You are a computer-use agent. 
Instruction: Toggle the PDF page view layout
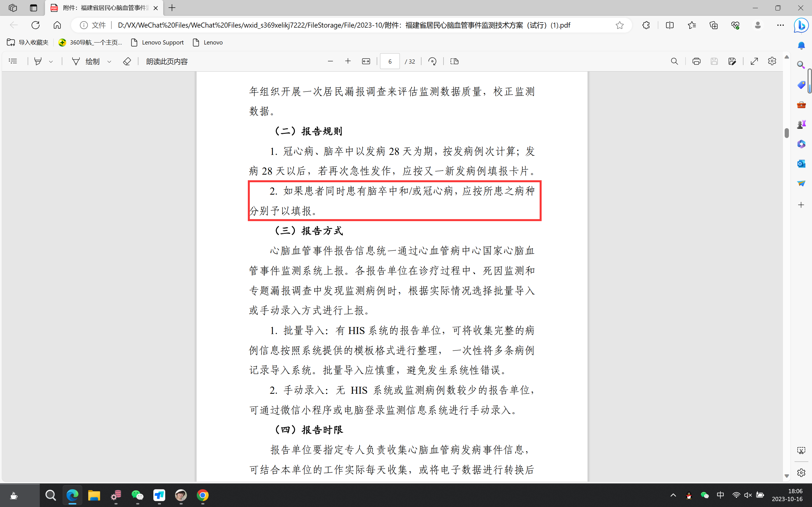click(x=454, y=61)
